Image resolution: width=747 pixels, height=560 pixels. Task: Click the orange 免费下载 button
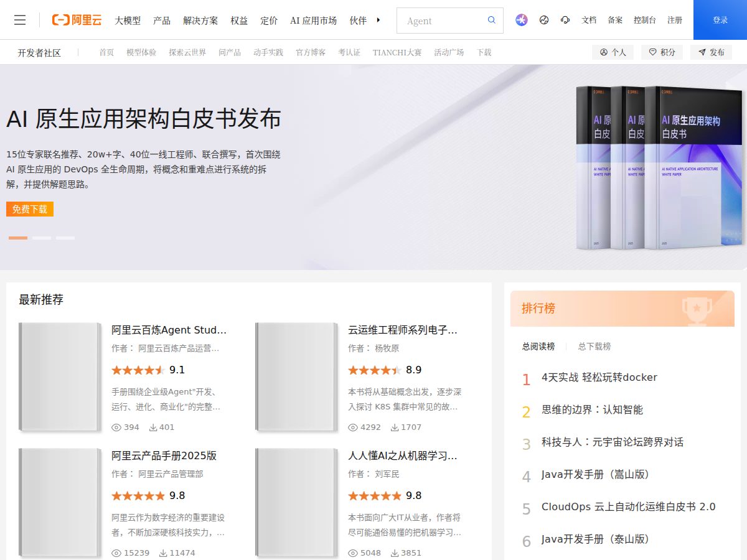pyautogui.click(x=30, y=209)
